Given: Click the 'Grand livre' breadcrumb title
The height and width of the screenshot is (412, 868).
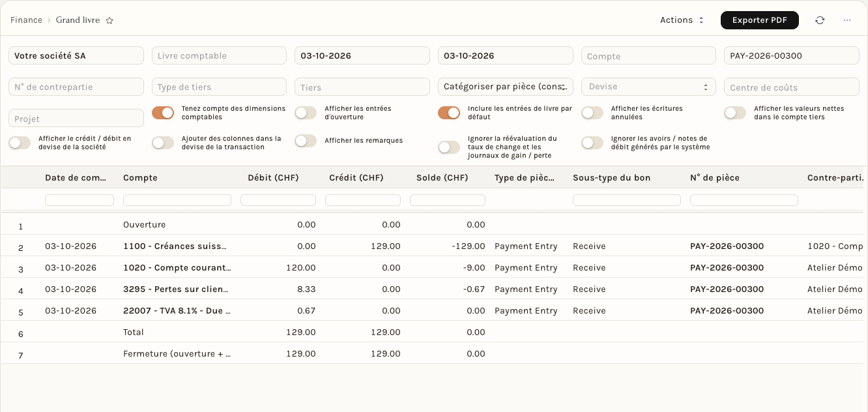Looking at the screenshot, I should pos(78,20).
